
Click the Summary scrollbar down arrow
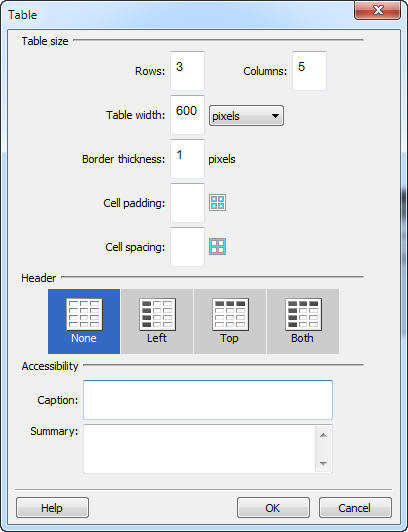click(324, 463)
